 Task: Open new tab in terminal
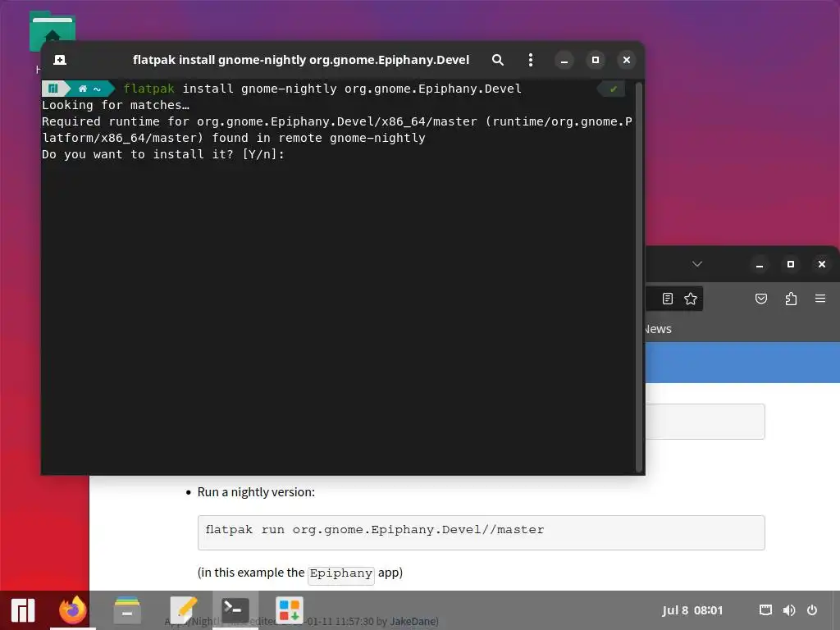pyautogui.click(x=60, y=60)
